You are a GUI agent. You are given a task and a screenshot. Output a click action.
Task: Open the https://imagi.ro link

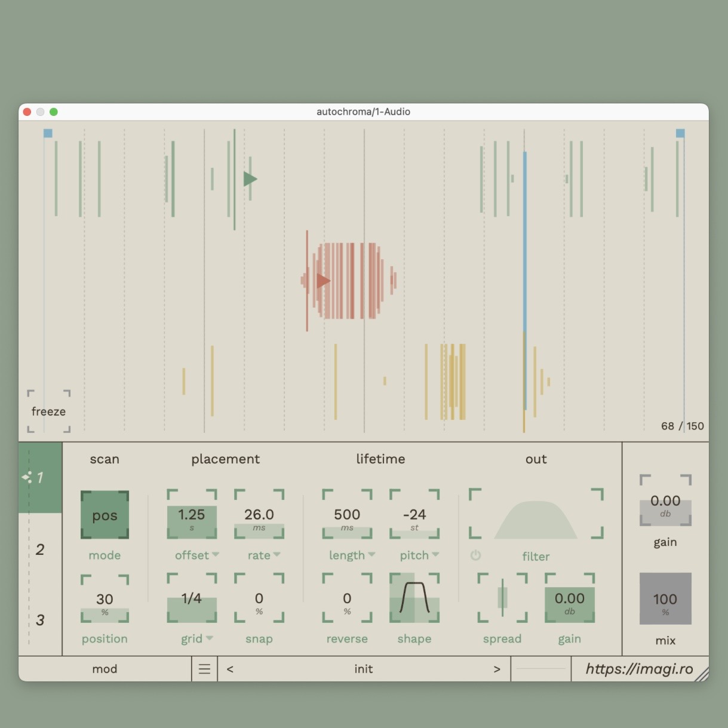[x=639, y=669]
